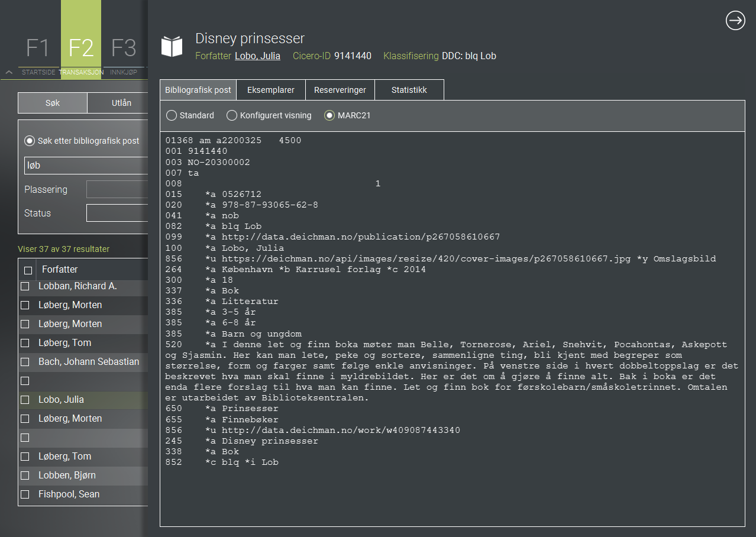Screen dimensions: 756x537
Task: Click the 'Prinsesser' subject in field 650
Action: 250,409
